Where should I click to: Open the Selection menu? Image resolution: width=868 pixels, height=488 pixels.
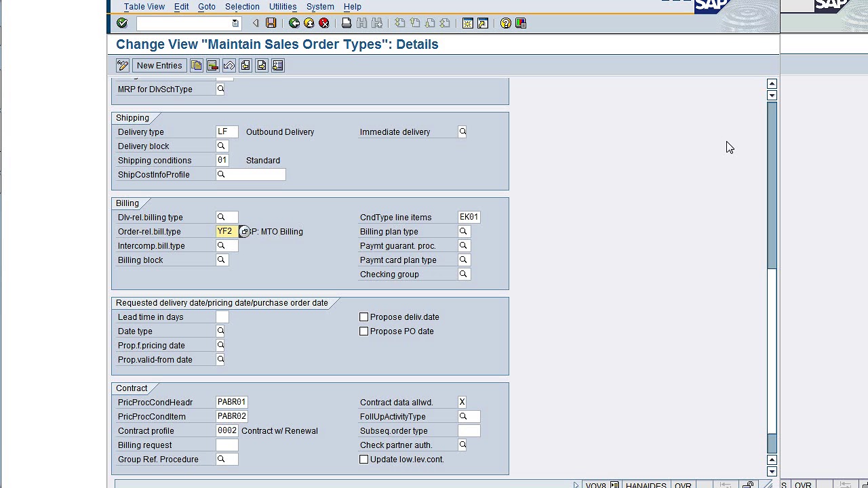pyautogui.click(x=242, y=7)
